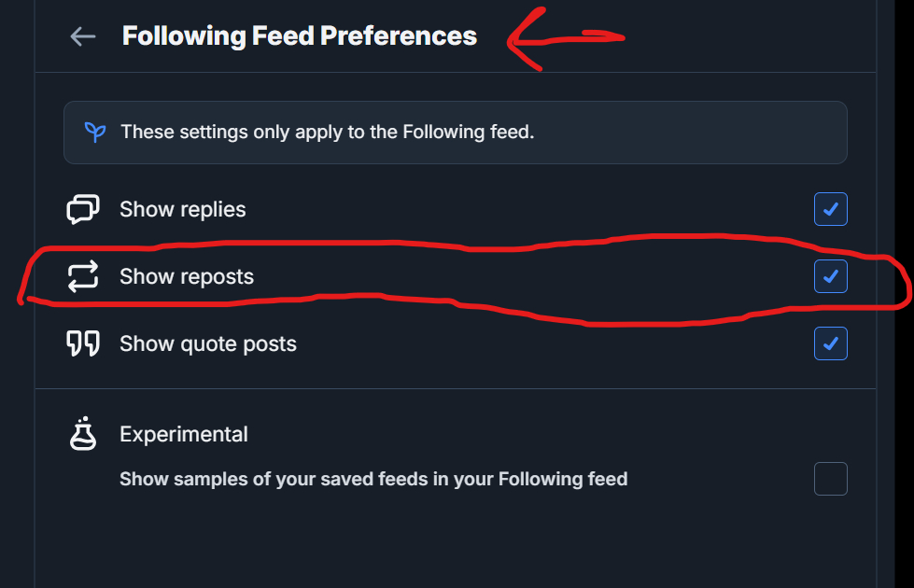Click the "Following Feed Preferences" title
The height and width of the screenshot is (588, 914).
click(300, 36)
